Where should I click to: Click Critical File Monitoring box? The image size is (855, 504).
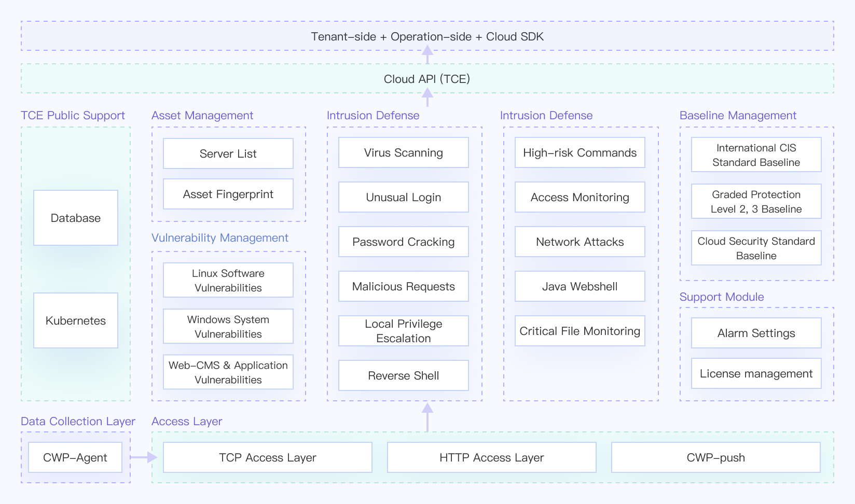580,331
